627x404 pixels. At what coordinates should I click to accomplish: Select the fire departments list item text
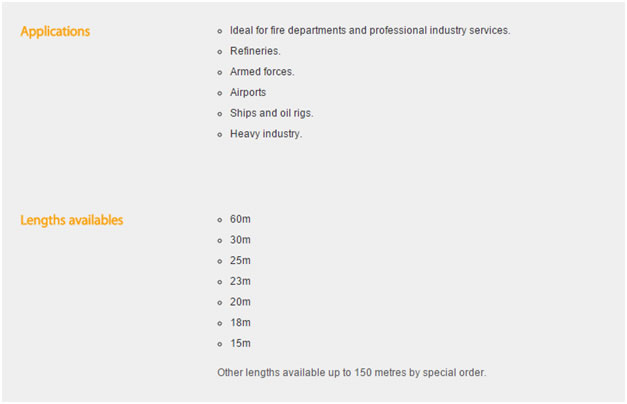[x=369, y=30]
